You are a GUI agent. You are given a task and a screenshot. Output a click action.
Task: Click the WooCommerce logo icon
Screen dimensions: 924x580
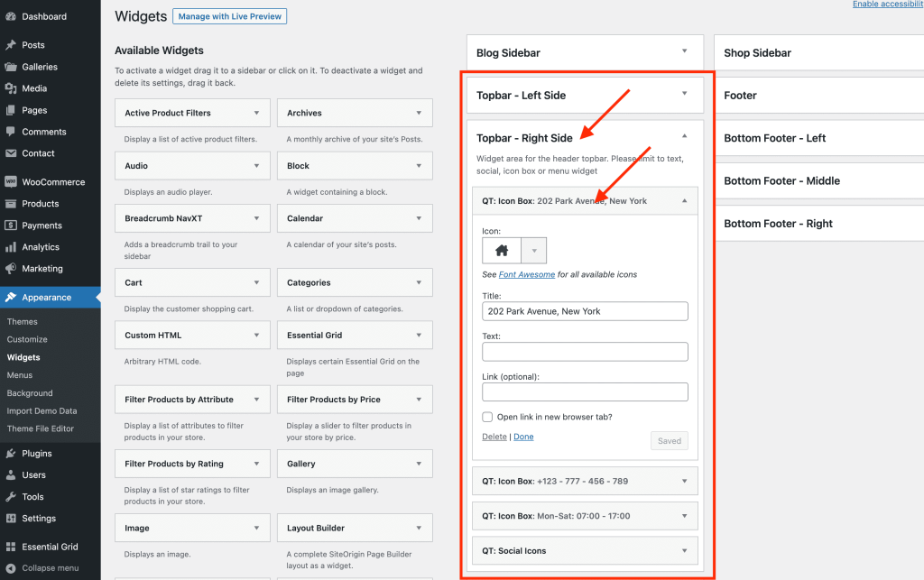(11, 182)
